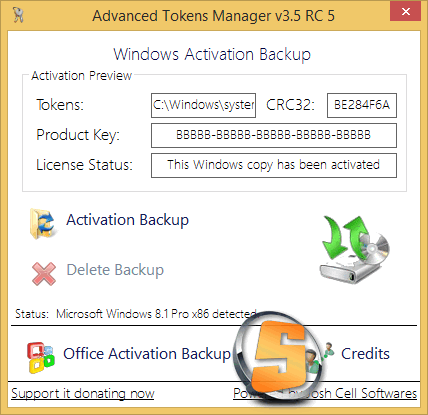Follow the Support it donating now link
Image resolution: width=428 pixels, height=415 pixels.
click(x=83, y=394)
